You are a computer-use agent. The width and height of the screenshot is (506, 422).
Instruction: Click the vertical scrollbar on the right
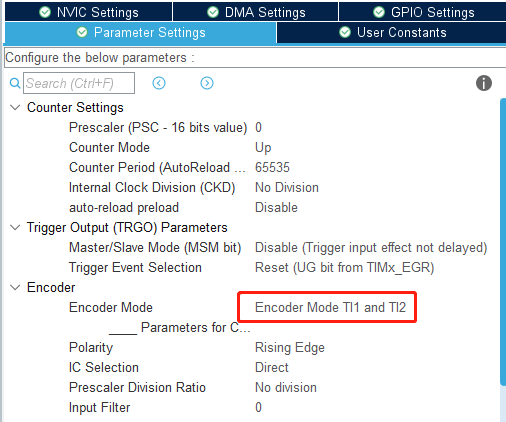(503, 242)
